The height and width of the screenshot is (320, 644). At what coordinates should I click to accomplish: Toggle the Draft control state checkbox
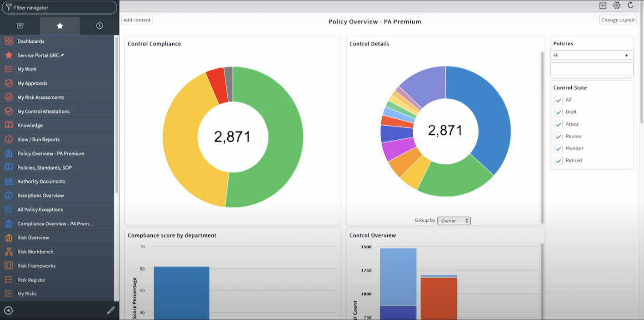(x=559, y=112)
